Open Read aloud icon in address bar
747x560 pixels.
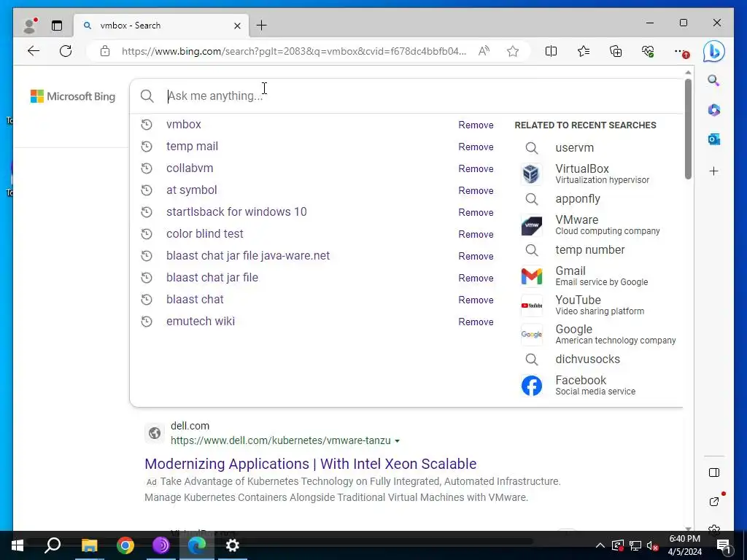pos(484,51)
